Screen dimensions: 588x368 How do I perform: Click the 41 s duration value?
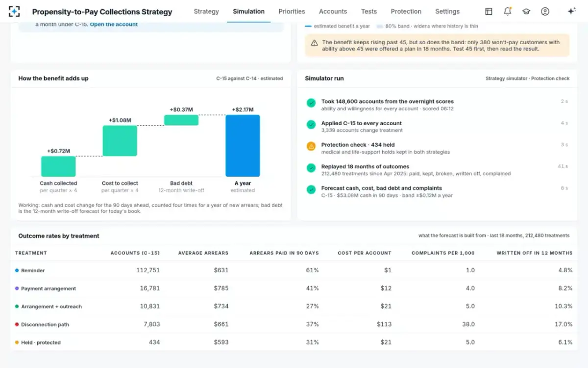tap(563, 166)
